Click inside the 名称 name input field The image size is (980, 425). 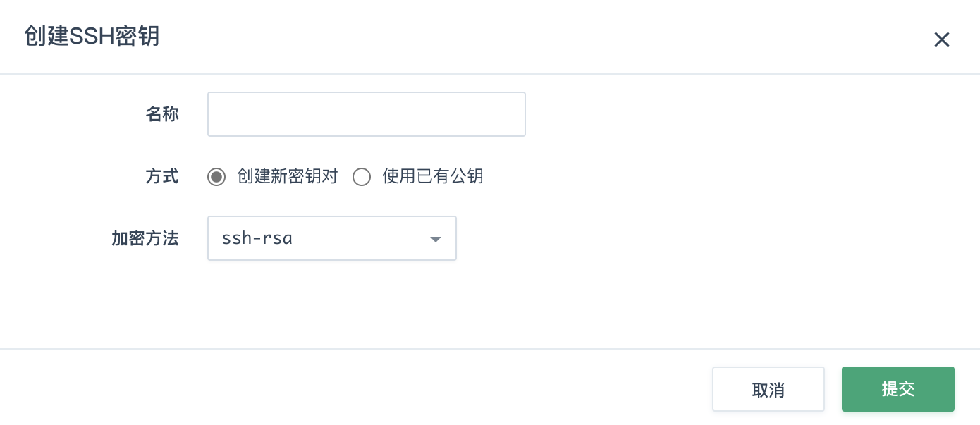(366, 114)
